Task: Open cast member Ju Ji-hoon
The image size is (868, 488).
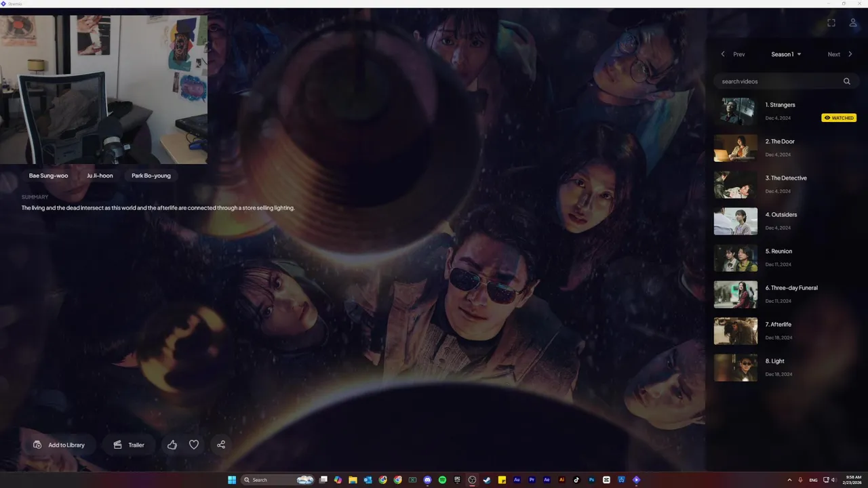Action: point(100,176)
